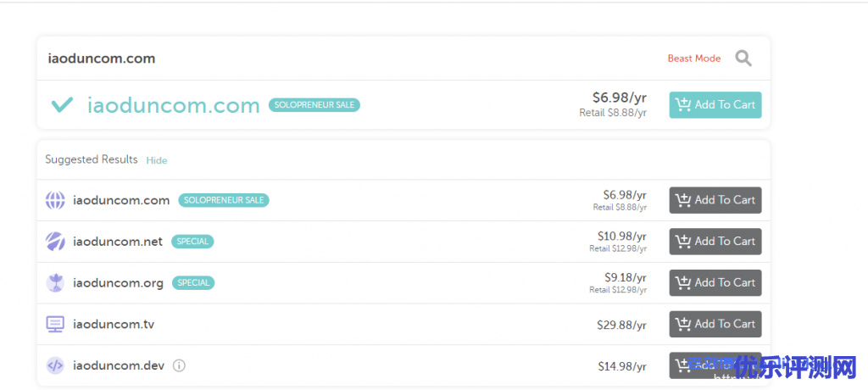Viewport: 868px width, 390px height.
Task: Click the TV monitor icon beside iaoduncom.tv
Action: [x=55, y=325]
